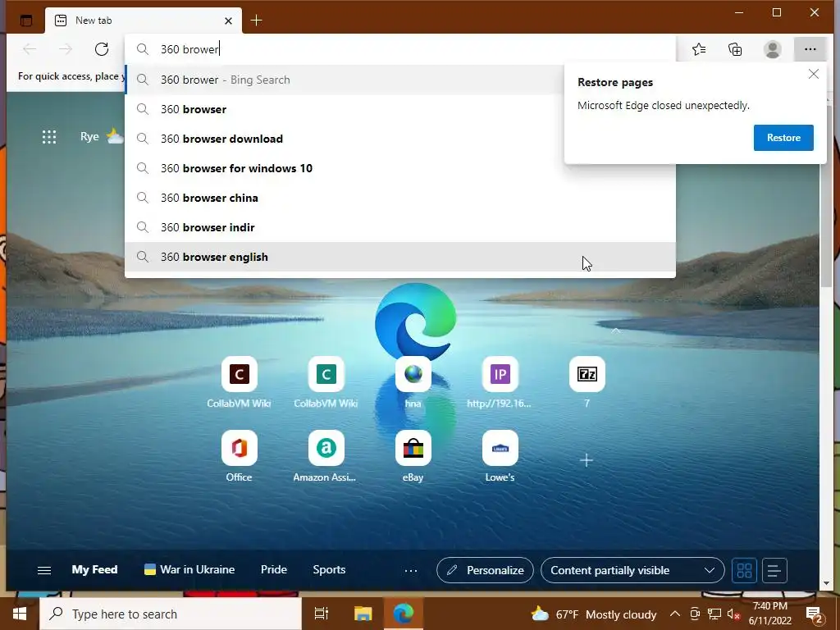This screenshot has height=630, width=840.
Task: Select suggestion 360 browser download
Action: (x=399, y=139)
